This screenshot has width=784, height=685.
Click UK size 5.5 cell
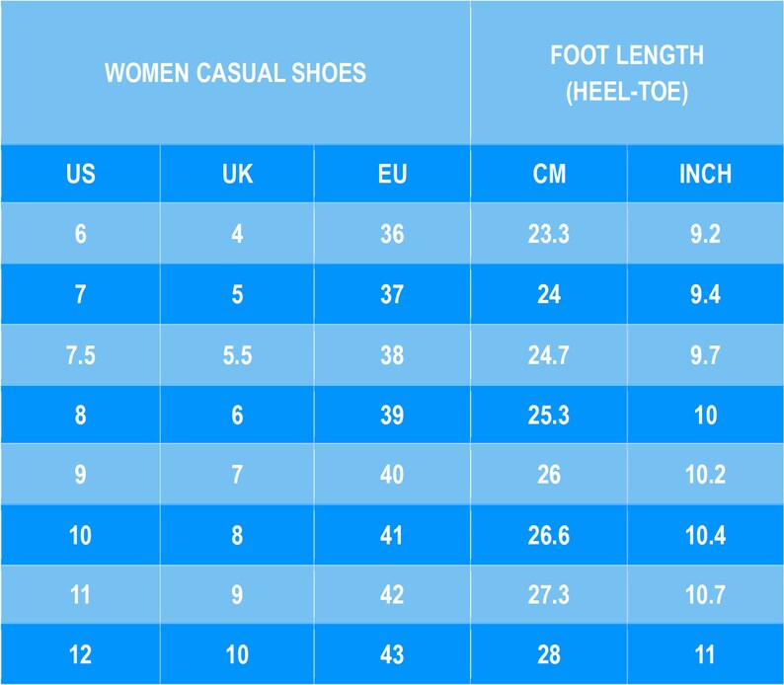pos(237,355)
